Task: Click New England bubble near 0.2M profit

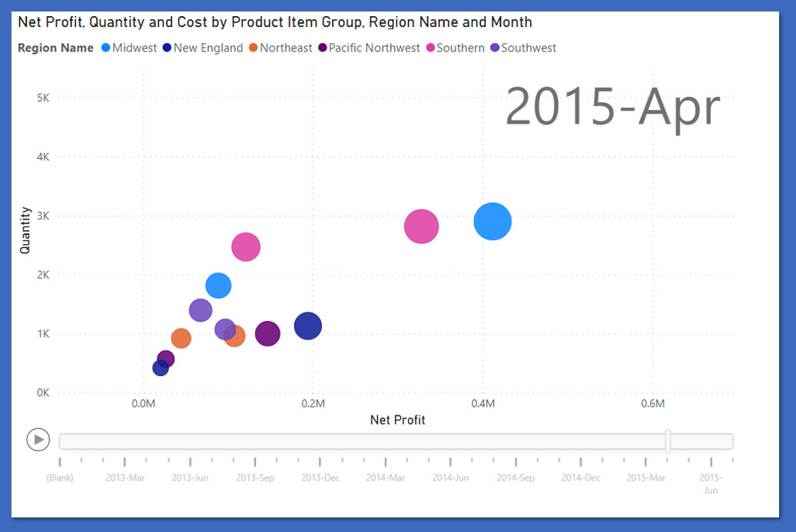Action: pos(308,325)
